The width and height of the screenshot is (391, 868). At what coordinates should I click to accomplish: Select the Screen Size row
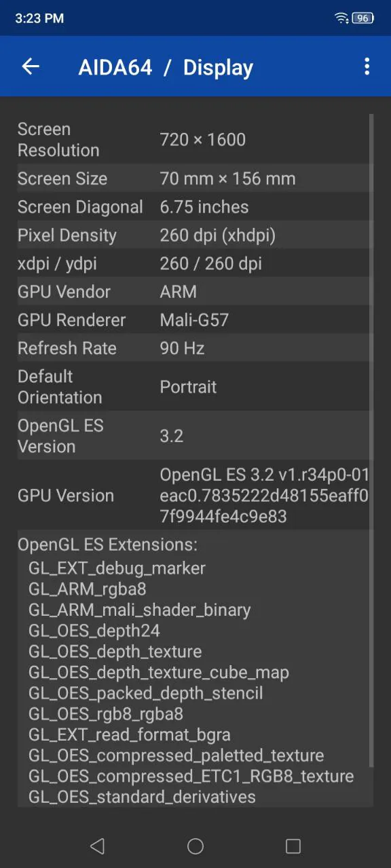pyautogui.click(x=195, y=178)
